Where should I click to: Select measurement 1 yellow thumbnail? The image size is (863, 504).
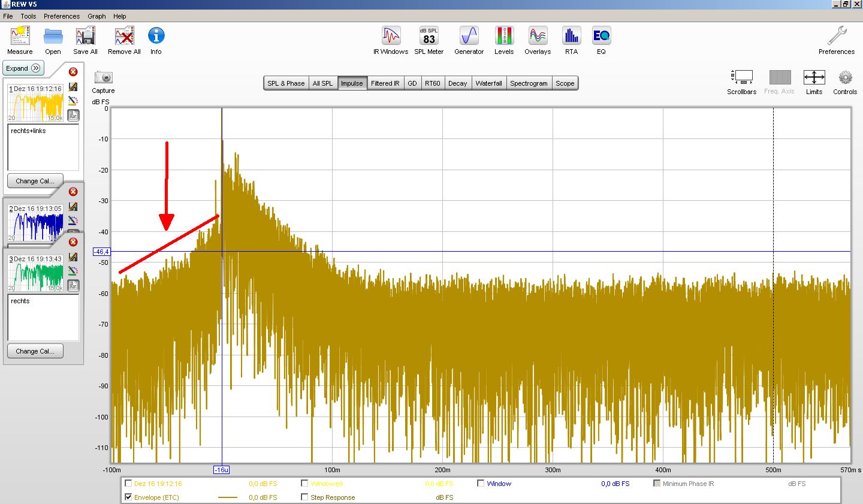35,102
